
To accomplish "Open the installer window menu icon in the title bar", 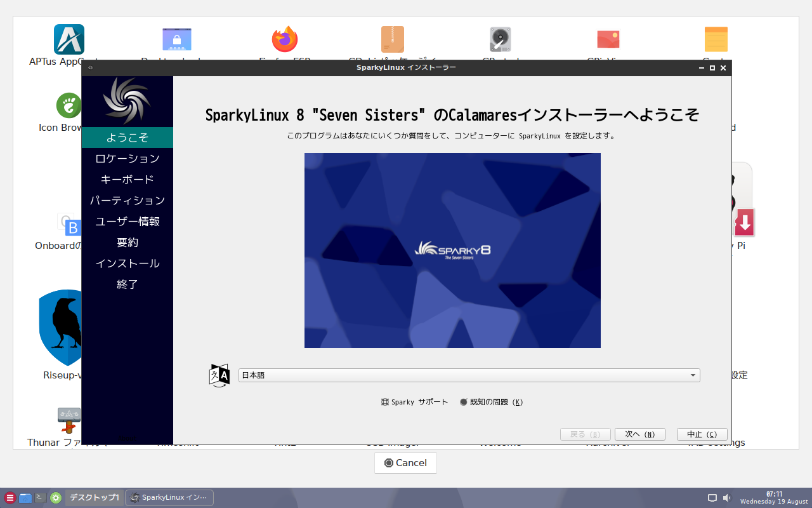I will [x=91, y=68].
